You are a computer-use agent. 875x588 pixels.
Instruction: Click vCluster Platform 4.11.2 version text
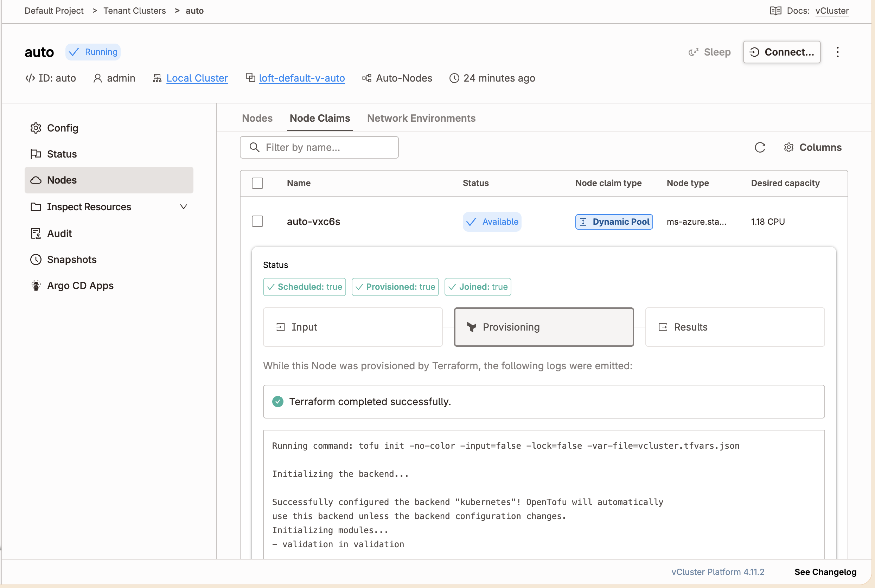click(717, 572)
